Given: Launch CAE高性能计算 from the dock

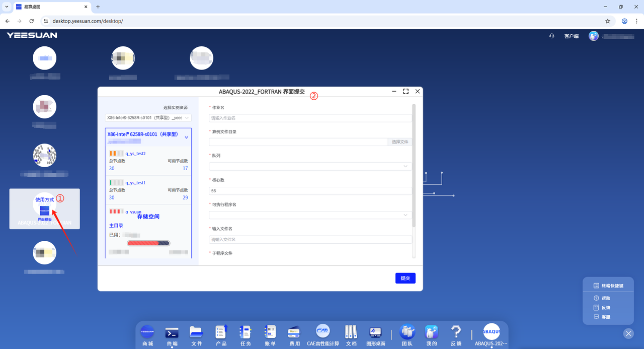Looking at the screenshot, I should [x=323, y=332].
